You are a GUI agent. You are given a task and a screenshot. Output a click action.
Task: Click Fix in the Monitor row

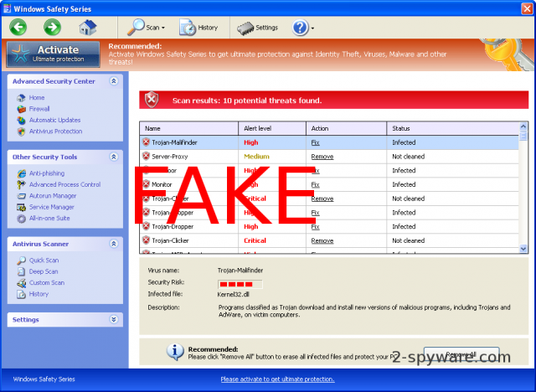tap(315, 184)
